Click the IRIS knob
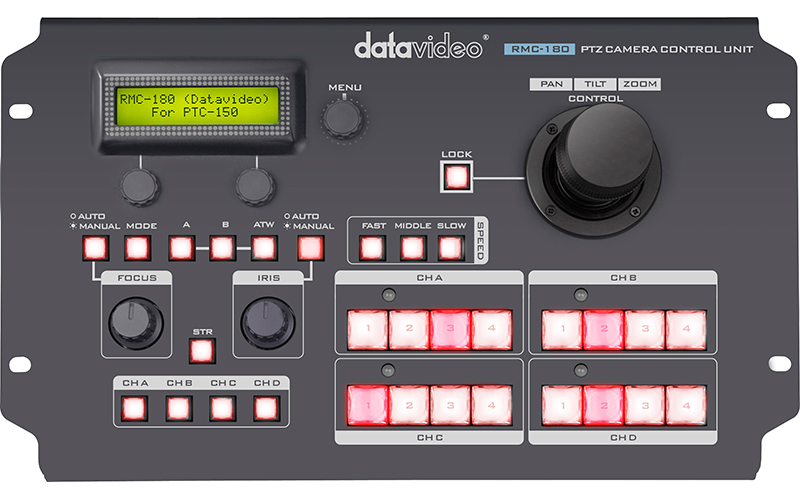Screen dimensions: 800x500 (268, 323)
